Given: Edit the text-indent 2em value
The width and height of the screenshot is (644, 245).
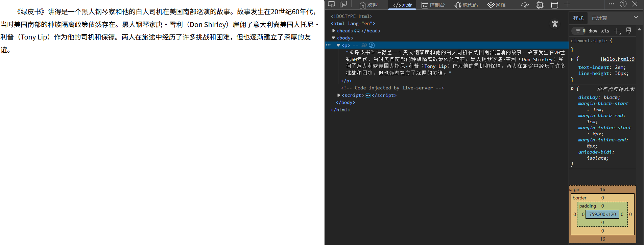Looking at the screenshot, I should click(619, 67).
